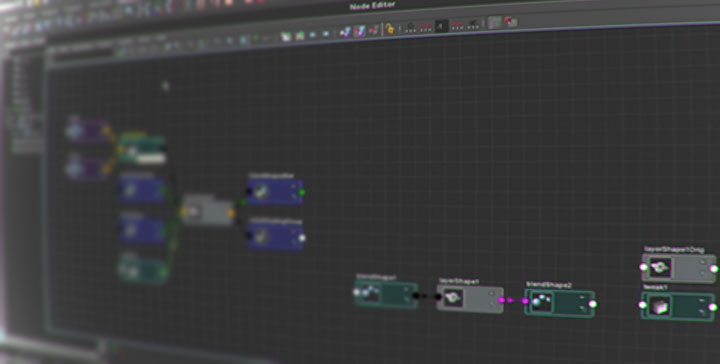This screenshot has width=720, height=364.
Task: Click the yellow output port on the gray node
Action: [x=231, y=213]
